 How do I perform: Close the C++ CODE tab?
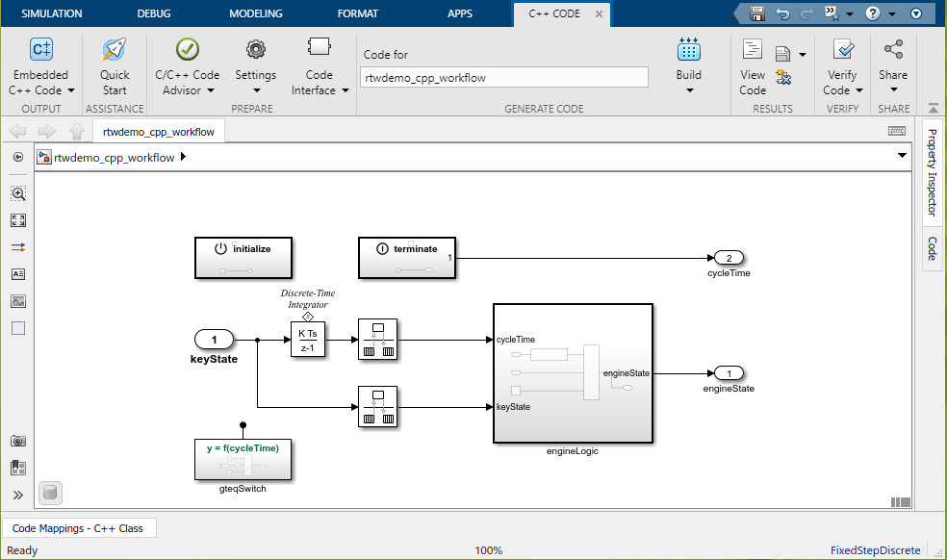[600, 13]
